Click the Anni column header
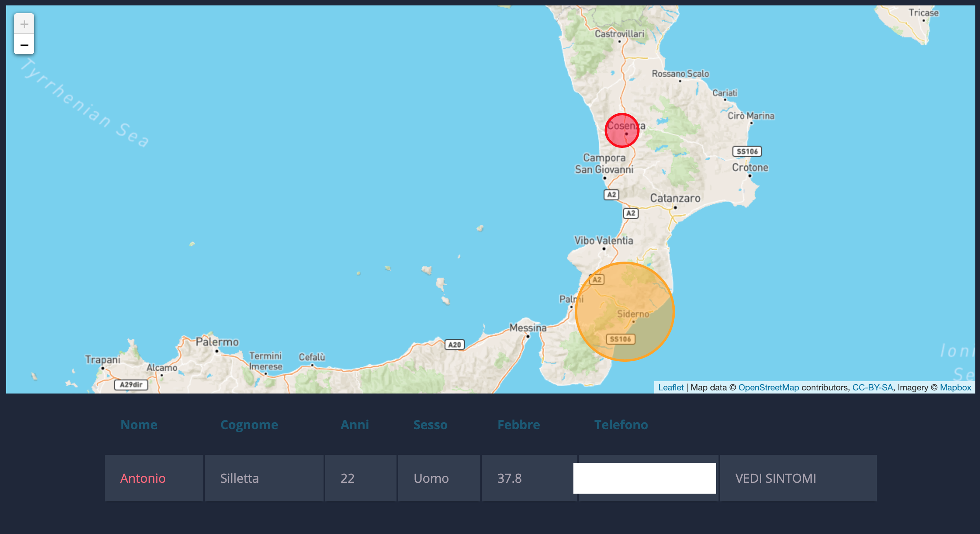980x534 pixels. tap(355, 425)
